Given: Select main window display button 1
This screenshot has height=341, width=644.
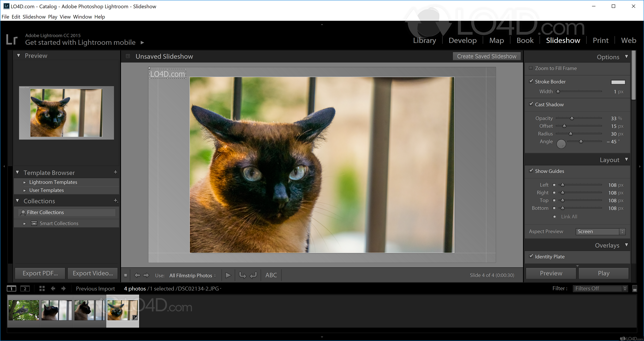Looking at the screenshot, I should pos(11,288).
